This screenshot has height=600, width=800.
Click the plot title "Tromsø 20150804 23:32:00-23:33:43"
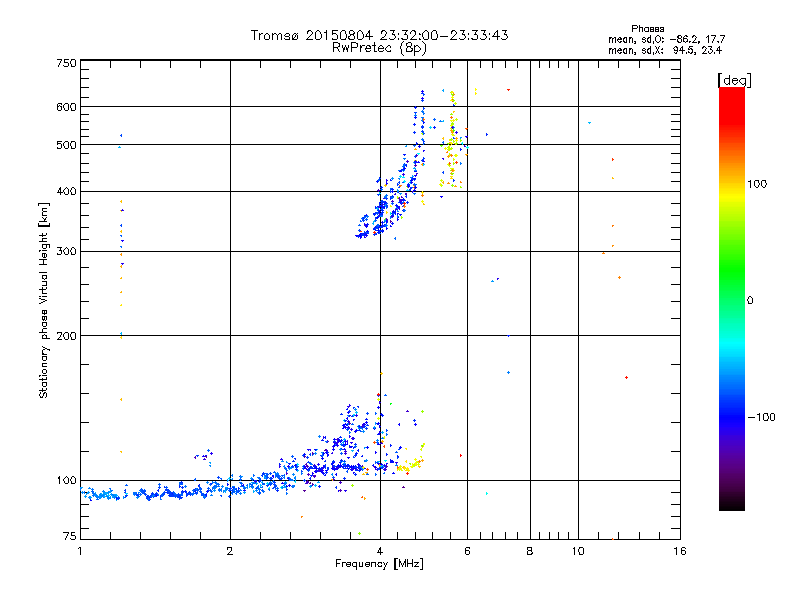click(379, 35)
